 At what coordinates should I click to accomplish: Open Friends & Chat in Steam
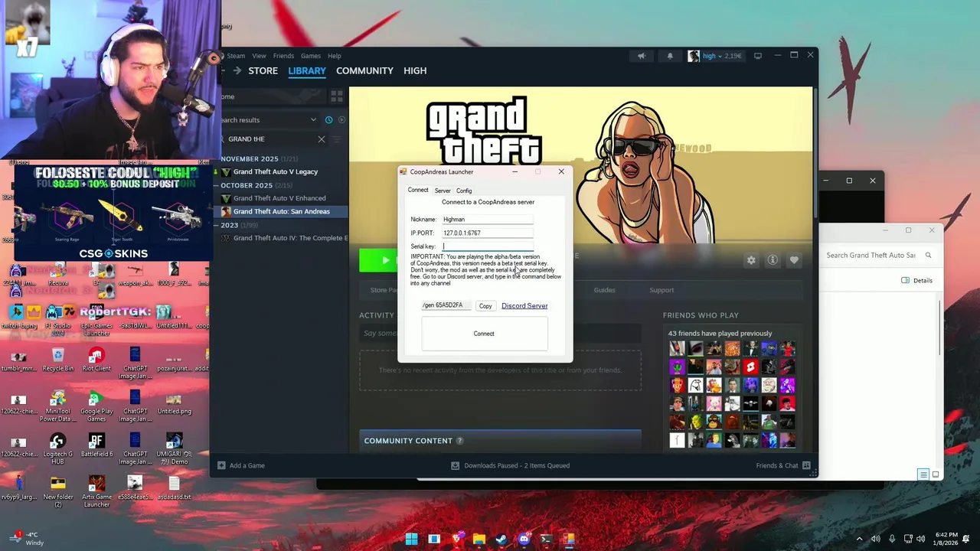782,465
